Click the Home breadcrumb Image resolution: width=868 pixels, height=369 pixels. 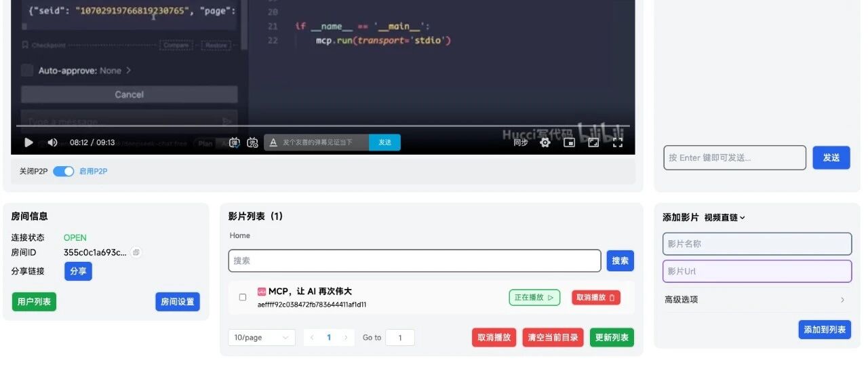[240, 235]
